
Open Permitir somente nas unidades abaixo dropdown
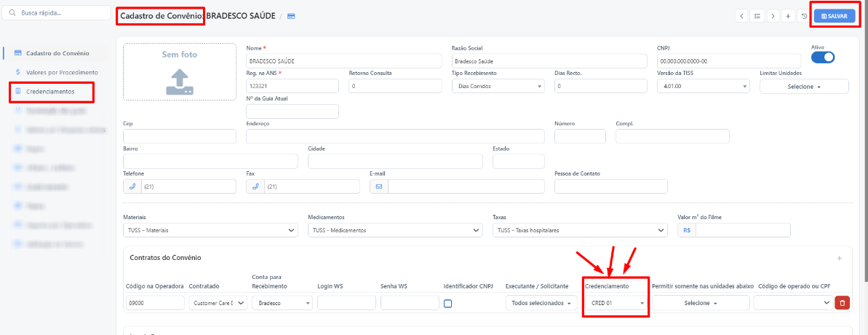click(701, 303)
